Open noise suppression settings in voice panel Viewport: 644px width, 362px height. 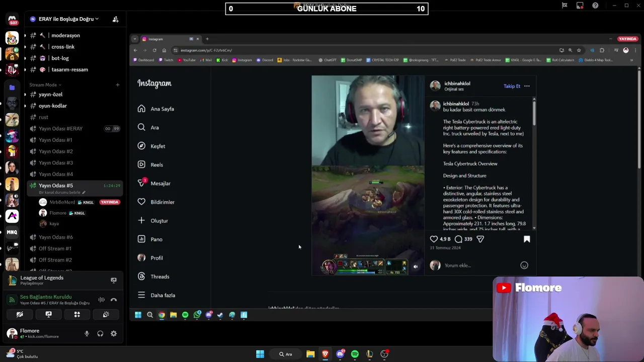point(101,300)
